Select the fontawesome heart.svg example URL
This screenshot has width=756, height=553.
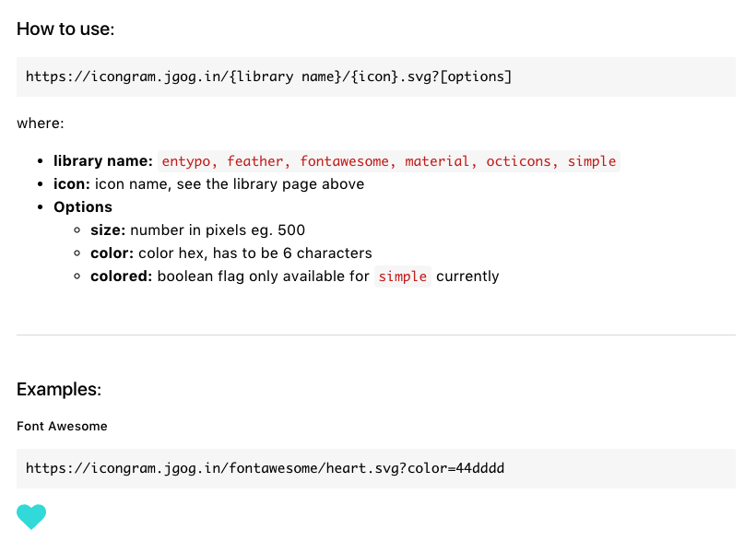(376, 468)
